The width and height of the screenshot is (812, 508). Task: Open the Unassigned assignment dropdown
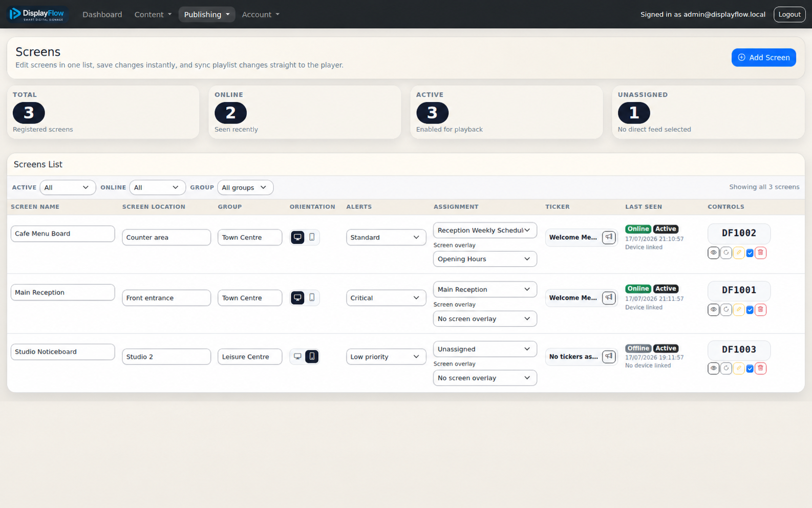coord(485,349)
